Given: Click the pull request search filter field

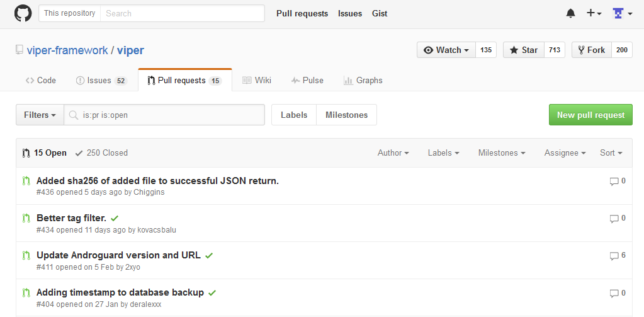Looking at the screenshot, I should (x=170, y=115).
